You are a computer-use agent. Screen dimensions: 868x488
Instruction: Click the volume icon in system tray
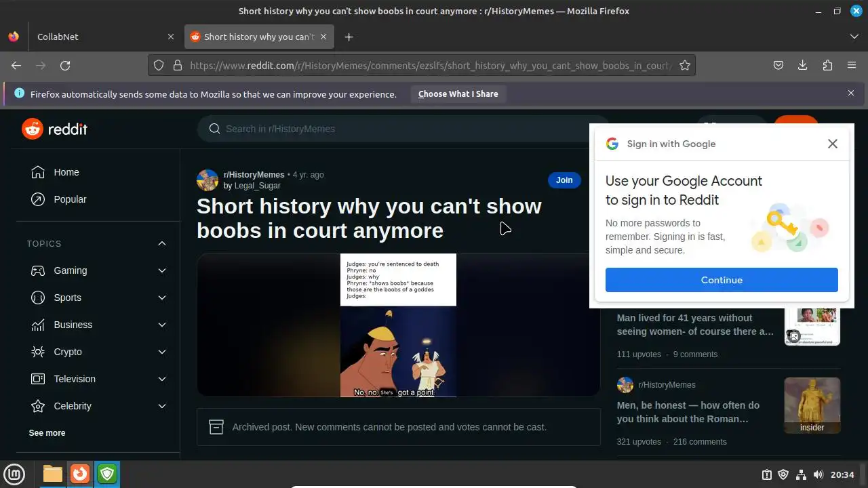pyautogui.click(x=818, y=474)
